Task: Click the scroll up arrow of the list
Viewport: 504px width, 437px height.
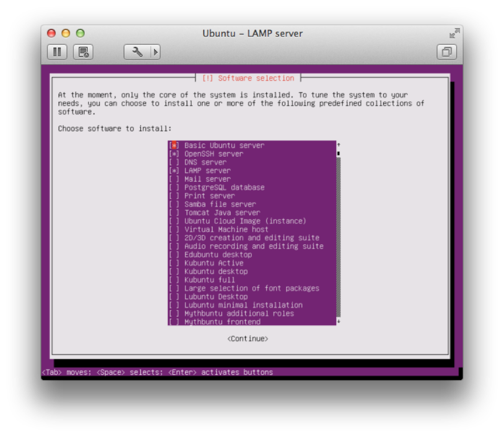Action: click(339, 145)
